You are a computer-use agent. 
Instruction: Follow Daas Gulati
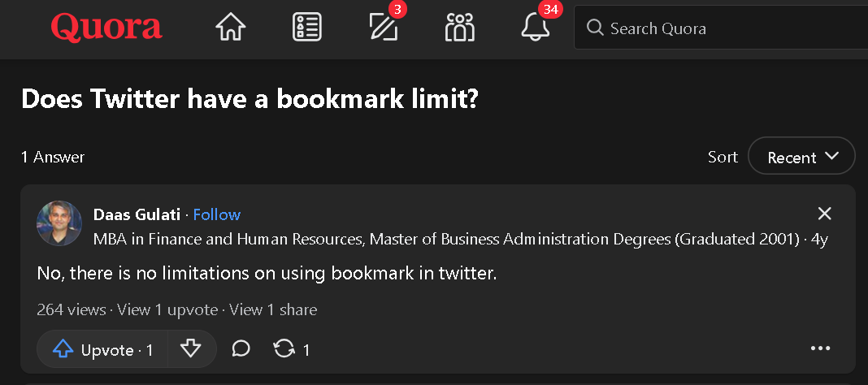(217, 214)
